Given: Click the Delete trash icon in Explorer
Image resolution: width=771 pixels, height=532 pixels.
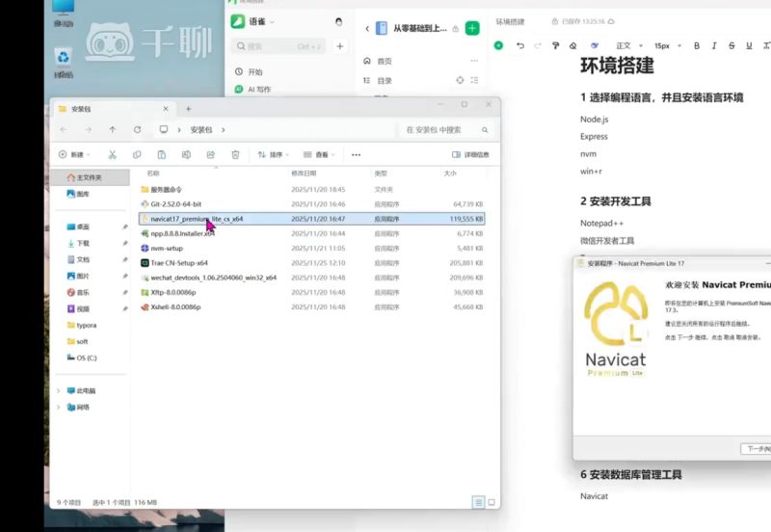Looking at the screenshot, I should tap(235, 155).
